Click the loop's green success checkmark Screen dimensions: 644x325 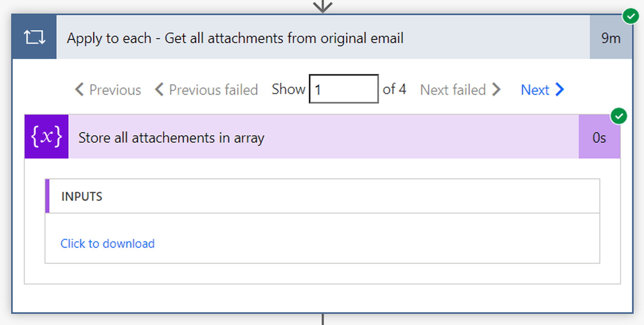click(630, 16)
